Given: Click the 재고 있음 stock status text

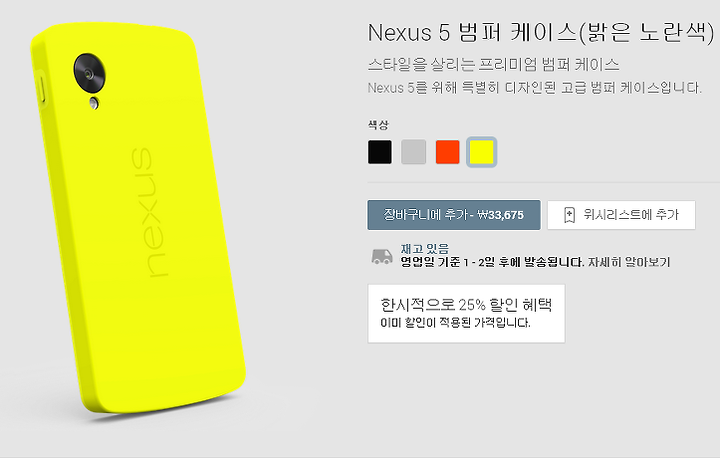Looking at the screenshot, I should [x=424, y=249].
